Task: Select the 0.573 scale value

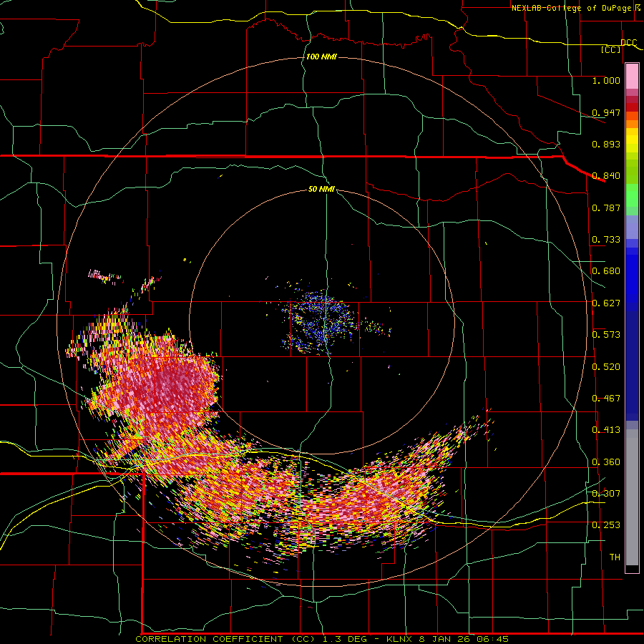Action: [606, 335]
